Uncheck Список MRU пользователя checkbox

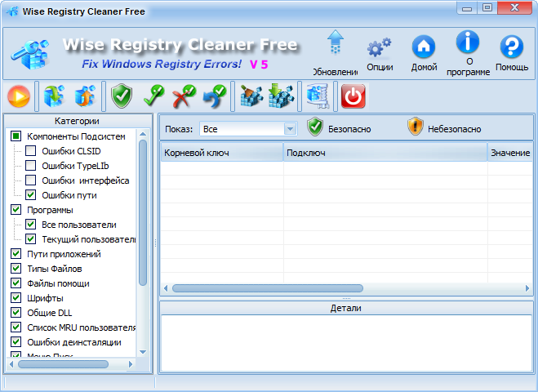pos(16,327)
